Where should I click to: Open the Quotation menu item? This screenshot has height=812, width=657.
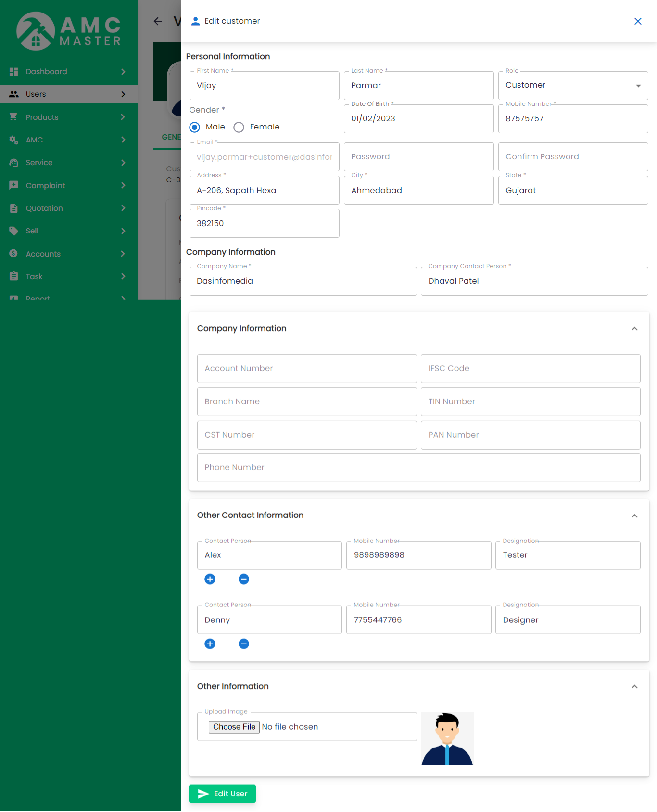[x=44, y=208]
